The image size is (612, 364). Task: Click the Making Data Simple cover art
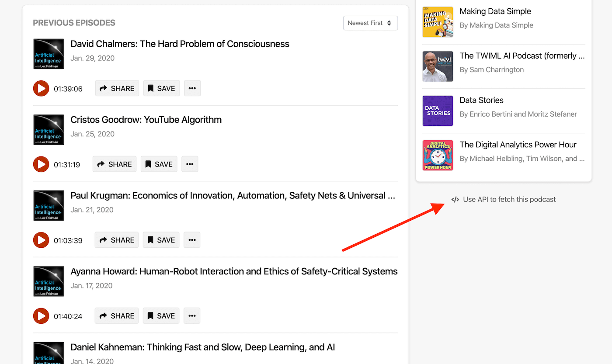pos(438,22)
